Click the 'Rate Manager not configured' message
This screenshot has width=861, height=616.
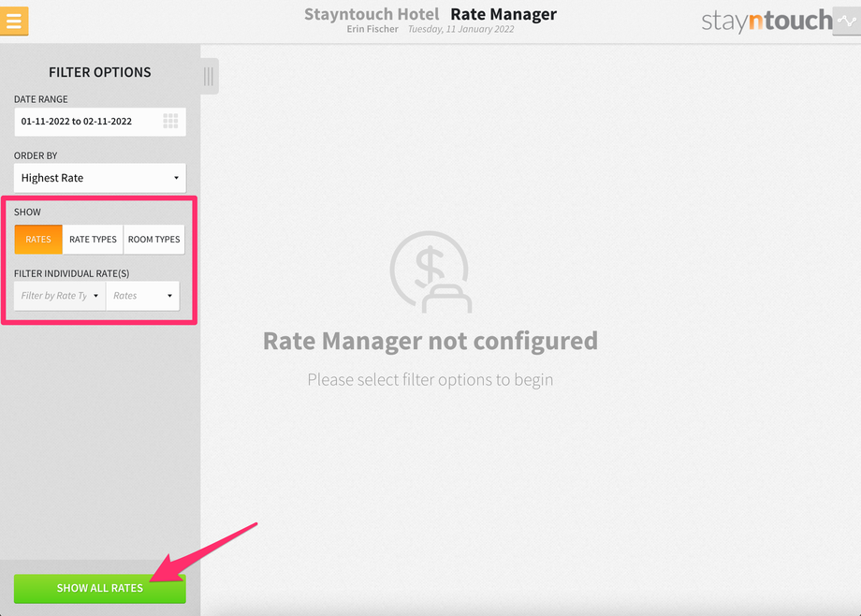(x=430, y=342)
